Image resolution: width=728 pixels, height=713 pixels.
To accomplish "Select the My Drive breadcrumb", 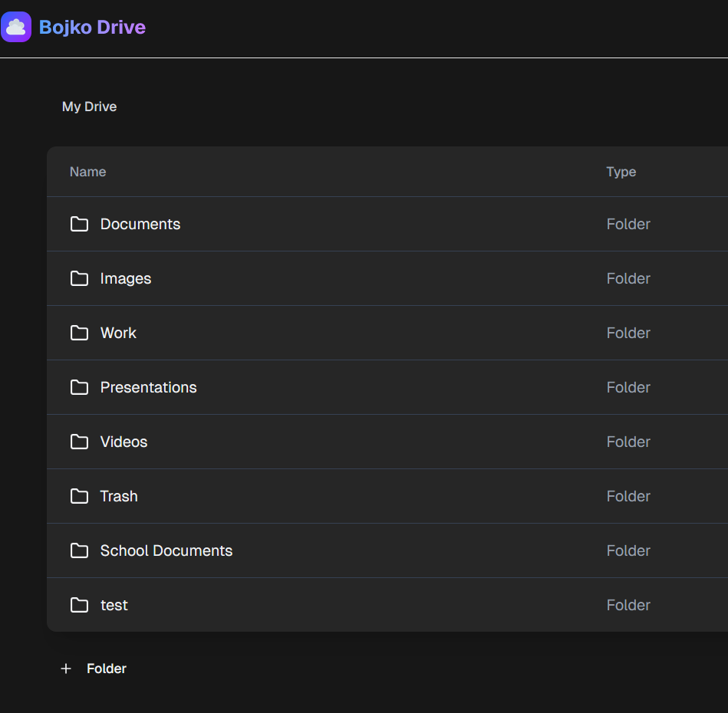I will point(90,107).
